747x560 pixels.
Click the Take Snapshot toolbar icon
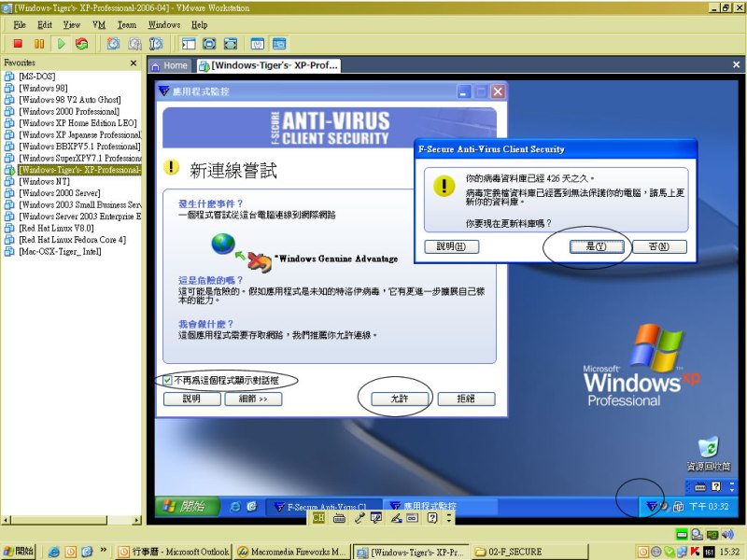[113, 44]
